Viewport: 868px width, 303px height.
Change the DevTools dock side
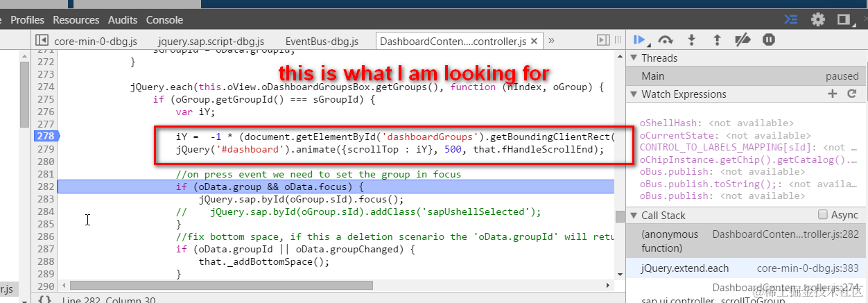click(x=844, y=19)
